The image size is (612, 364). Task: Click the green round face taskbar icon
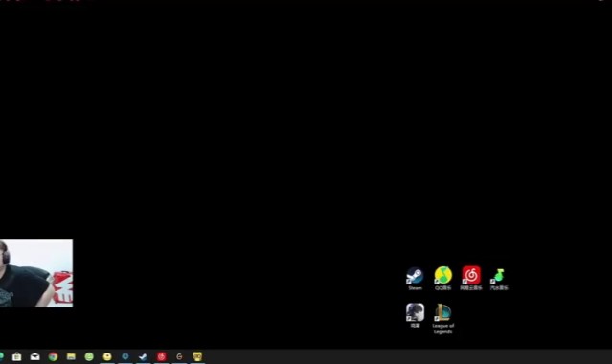click(89, 356)
